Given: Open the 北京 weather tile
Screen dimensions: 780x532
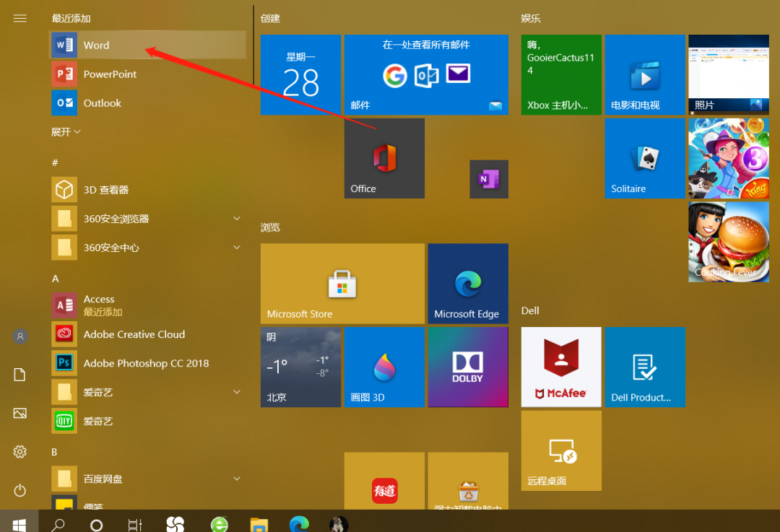Looking at the screenshot, I should click(x=301, y=367).
